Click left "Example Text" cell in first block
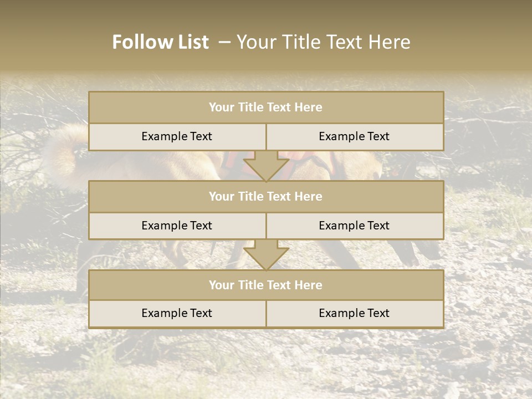The height and width of the screenshot is (399, 532). click(x=177, y=137)
